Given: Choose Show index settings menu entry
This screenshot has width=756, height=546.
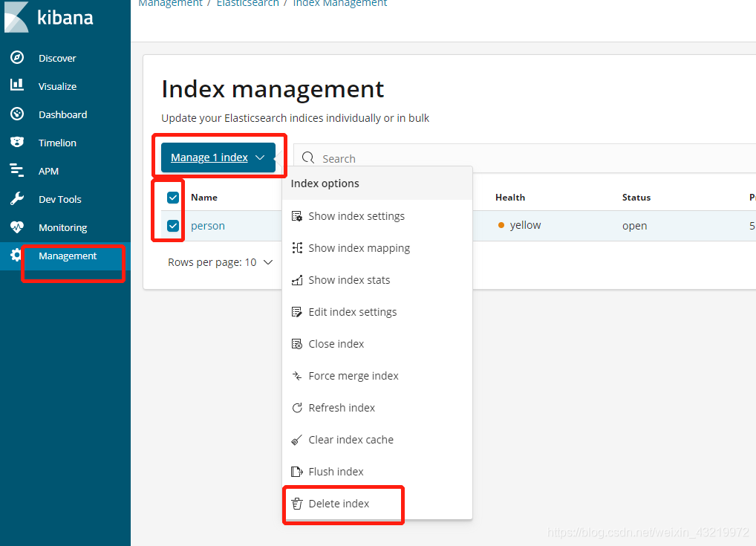Looking at the screenshot, I should point(377,216).
